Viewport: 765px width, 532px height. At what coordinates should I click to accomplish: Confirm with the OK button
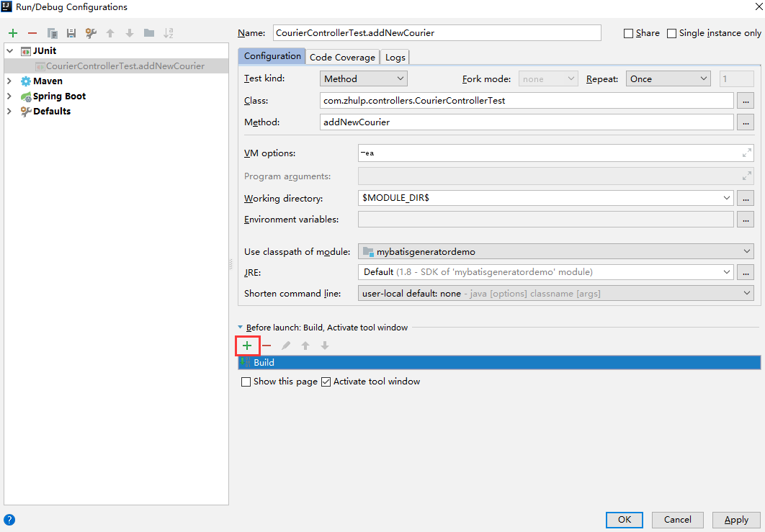click(625, 520)
